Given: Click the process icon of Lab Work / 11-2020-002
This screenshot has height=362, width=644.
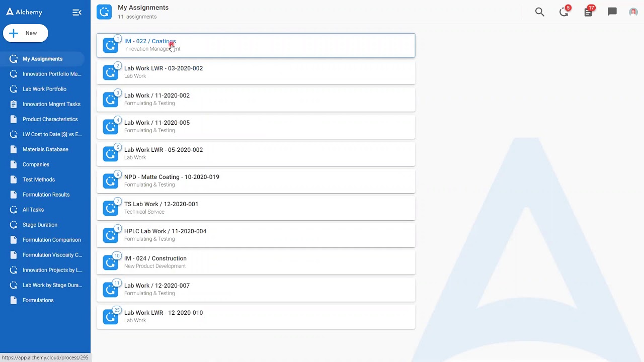Looking at the screenshot, I should 111,100.
